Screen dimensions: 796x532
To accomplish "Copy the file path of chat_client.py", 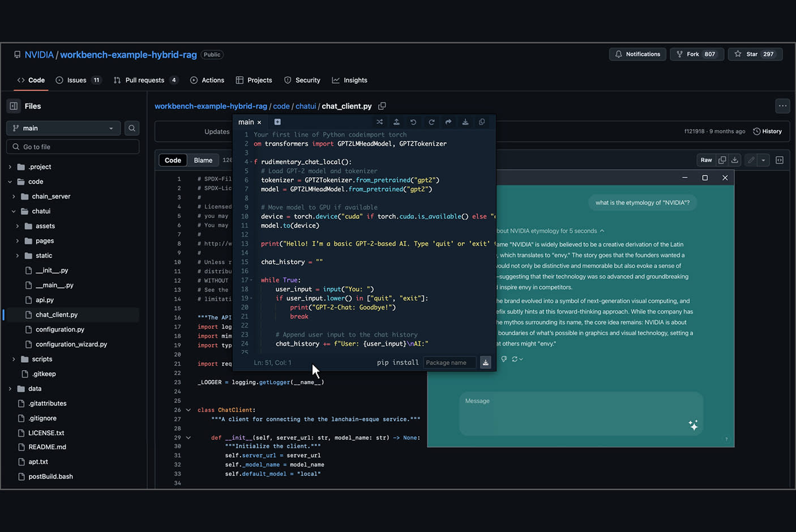I will (x=382, y=106).
